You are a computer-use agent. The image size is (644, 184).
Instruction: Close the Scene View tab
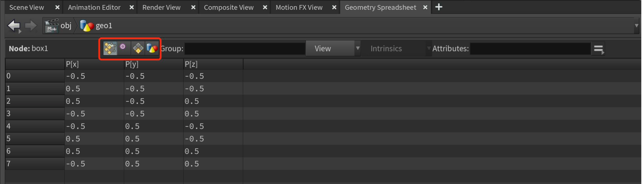click(57, 8)
